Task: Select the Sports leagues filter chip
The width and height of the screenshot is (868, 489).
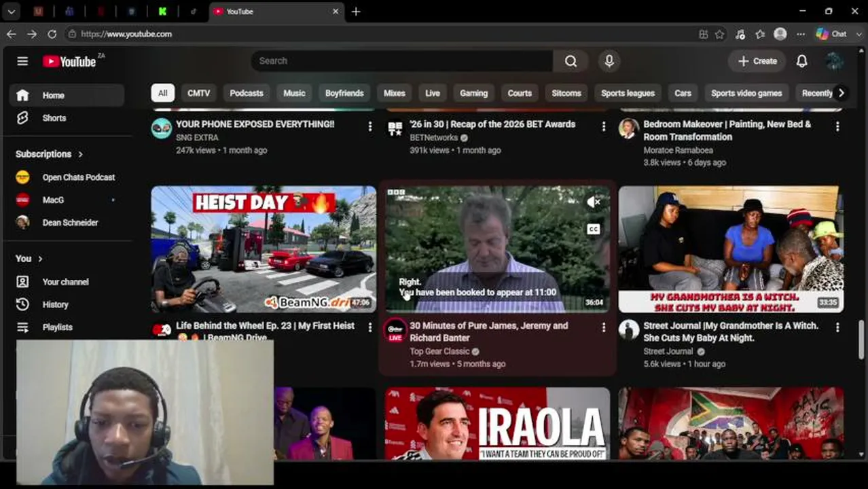Action: (628, 93)
